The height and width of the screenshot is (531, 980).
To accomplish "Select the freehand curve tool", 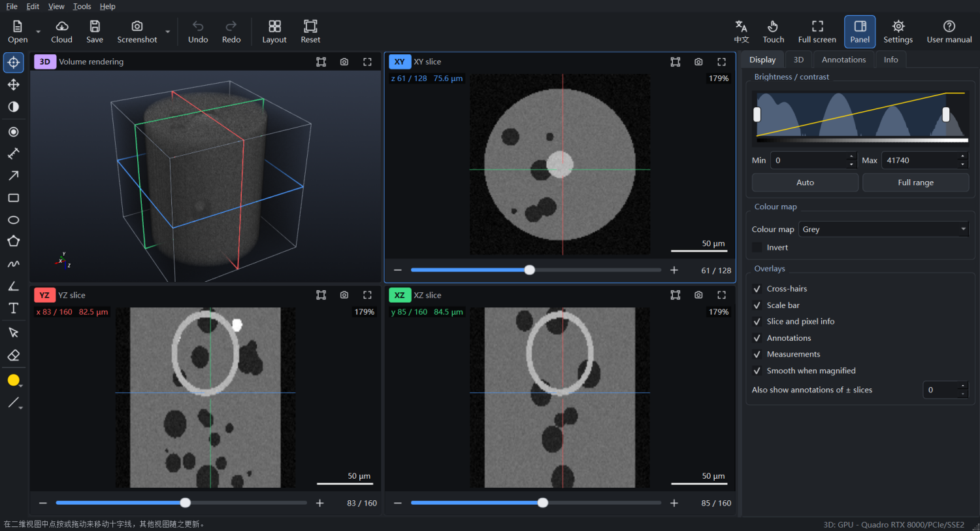I will (14, 264).
